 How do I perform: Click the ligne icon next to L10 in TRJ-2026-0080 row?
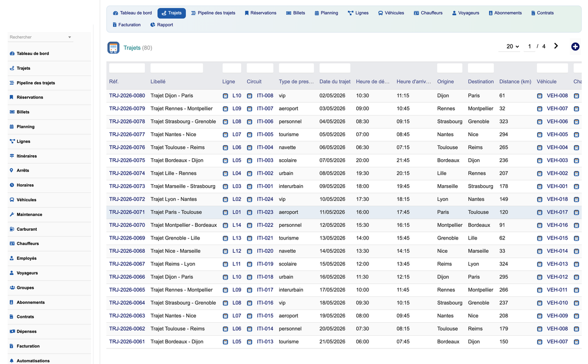point(225,96)
